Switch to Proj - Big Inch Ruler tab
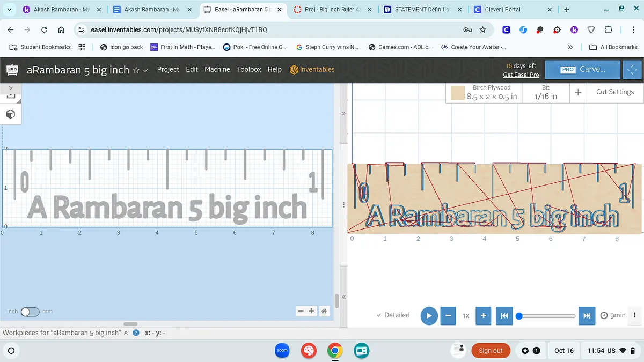Image resolution: width=644 pixels, height=362 pixels. pos(333,10)
